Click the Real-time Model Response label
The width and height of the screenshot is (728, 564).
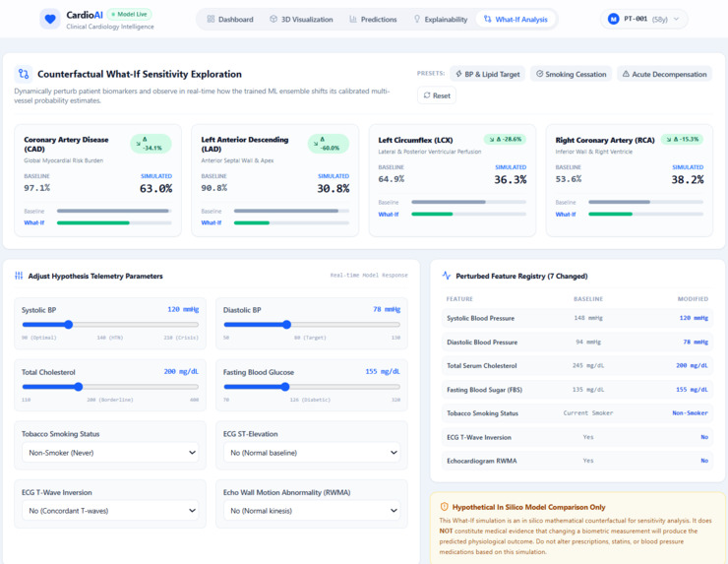369,275
